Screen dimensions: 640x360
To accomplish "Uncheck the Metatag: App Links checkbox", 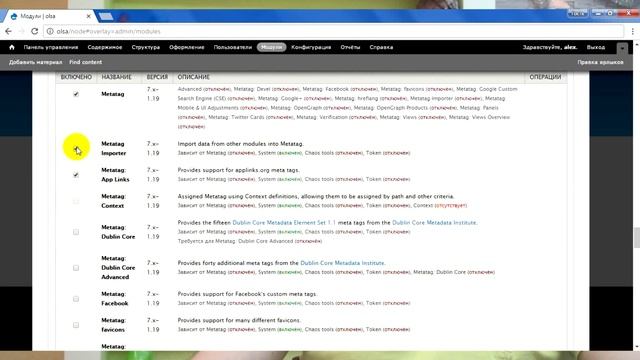I will point(76,175).
